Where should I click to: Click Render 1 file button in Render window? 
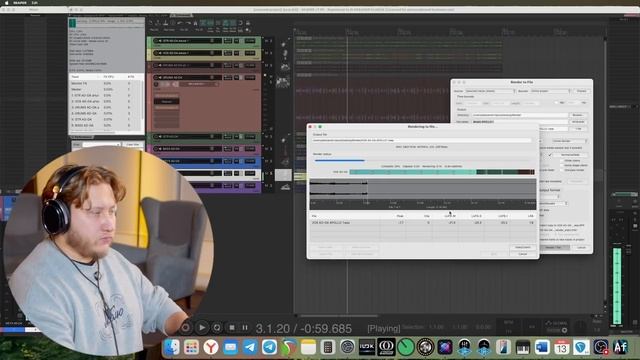click(x=553, y=247)
